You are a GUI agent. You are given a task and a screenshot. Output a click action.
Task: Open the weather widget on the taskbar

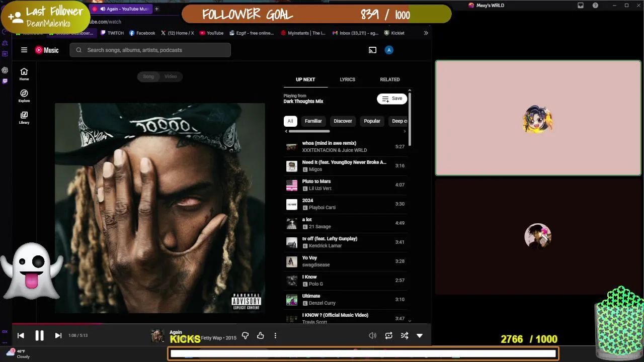click(x=18, y=354)
